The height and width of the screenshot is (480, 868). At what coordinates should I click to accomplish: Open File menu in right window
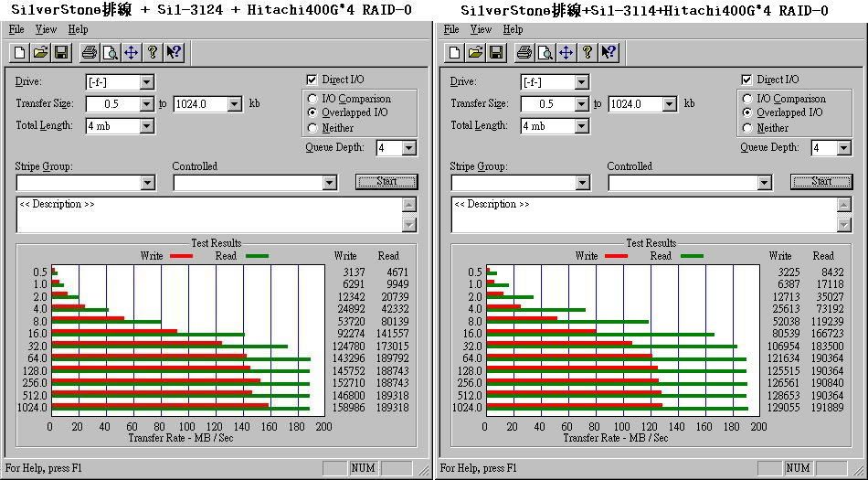click(451, 29)
